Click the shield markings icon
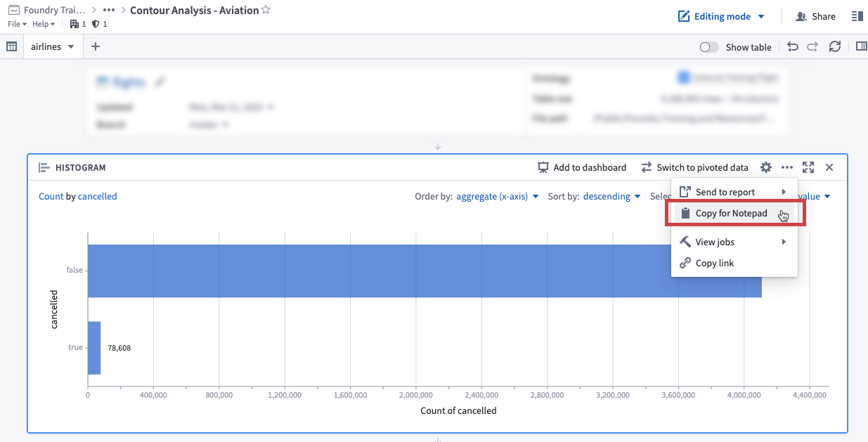Viewport: 868px width, 442px height. (96, 24)
